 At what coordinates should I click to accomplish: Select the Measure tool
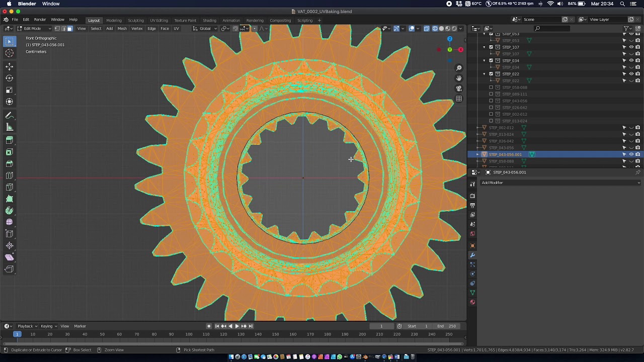[10, 127]
